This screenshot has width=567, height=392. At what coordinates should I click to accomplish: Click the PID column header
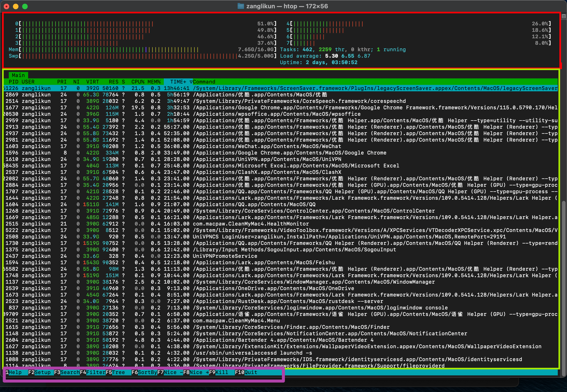[x=14, y=82]
